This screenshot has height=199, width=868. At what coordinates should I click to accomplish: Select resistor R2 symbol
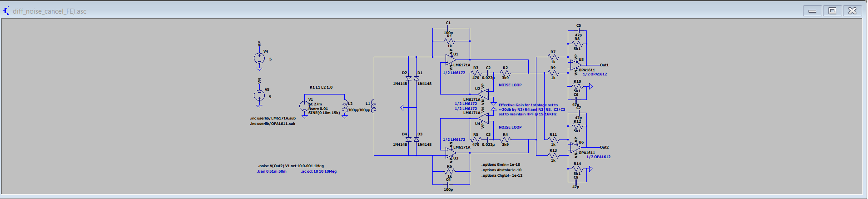tap(505, 73)
